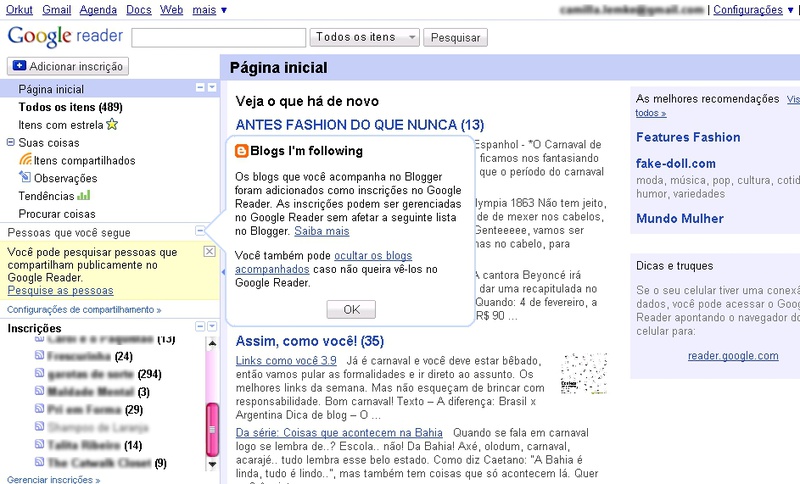Click the orange Blogger icon in popup

(241, 151)
